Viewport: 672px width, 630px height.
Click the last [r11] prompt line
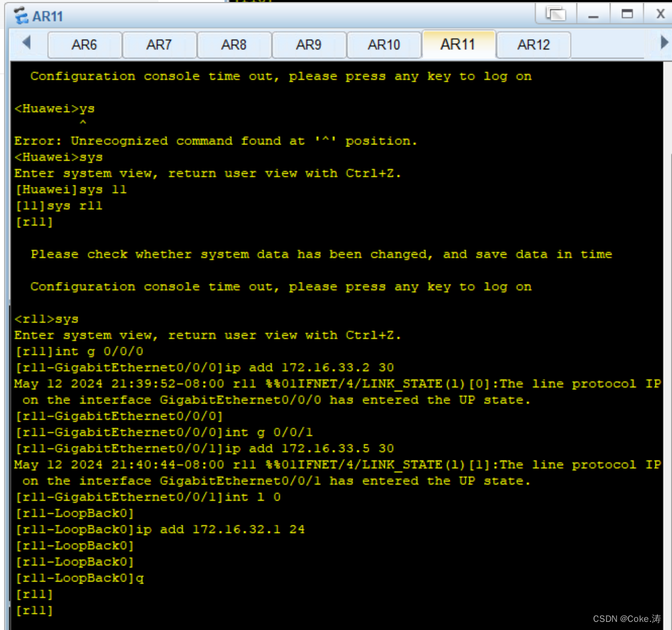click(34, 610)
